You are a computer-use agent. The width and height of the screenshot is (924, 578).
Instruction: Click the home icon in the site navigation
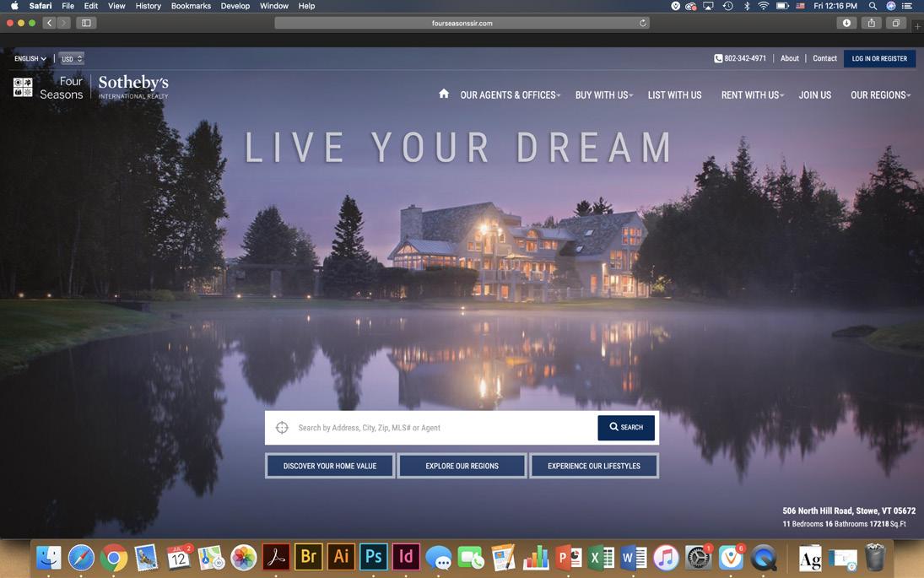click(444, 94)
